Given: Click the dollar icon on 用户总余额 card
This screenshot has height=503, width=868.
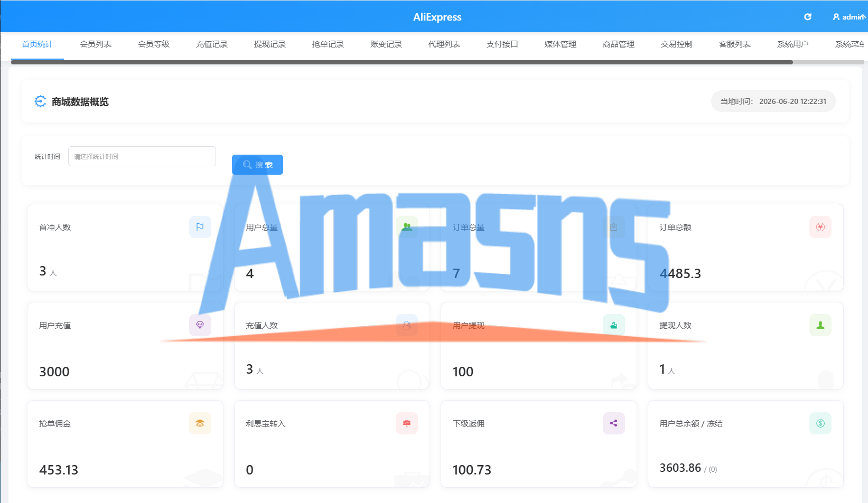Looking at the screenshot, I should tap(820, 423).
